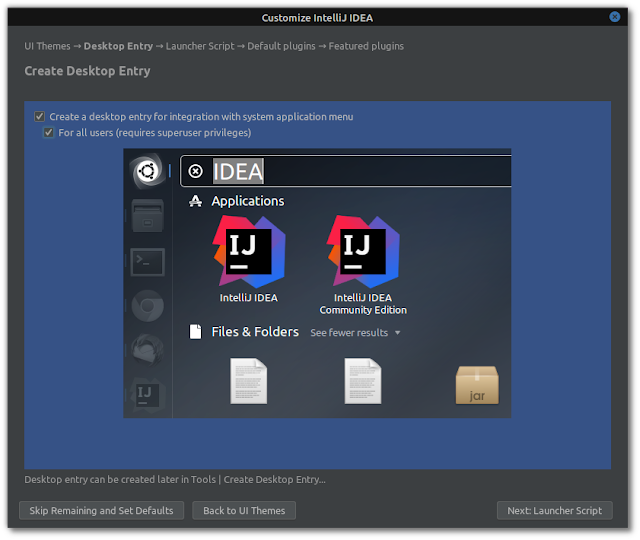Click the Chrome launcher icon in preview
The image size is (640, 540).
(148, 306)
